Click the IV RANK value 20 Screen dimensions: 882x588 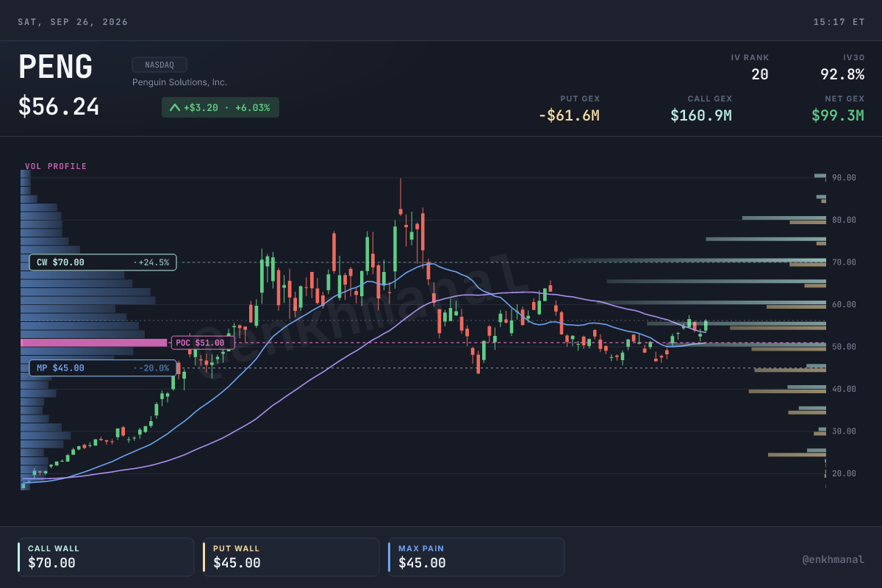coord(760,74)
